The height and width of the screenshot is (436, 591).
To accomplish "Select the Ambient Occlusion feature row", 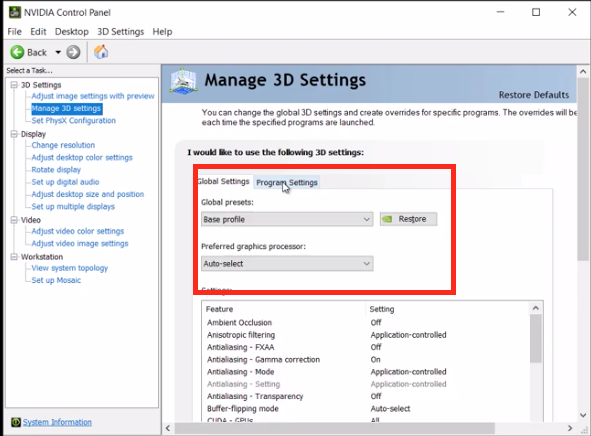I will 366,323.
